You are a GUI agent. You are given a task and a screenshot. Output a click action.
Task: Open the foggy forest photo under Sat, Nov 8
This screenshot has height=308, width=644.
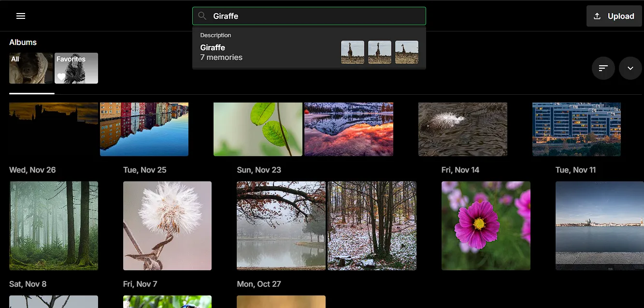(54, 226)
